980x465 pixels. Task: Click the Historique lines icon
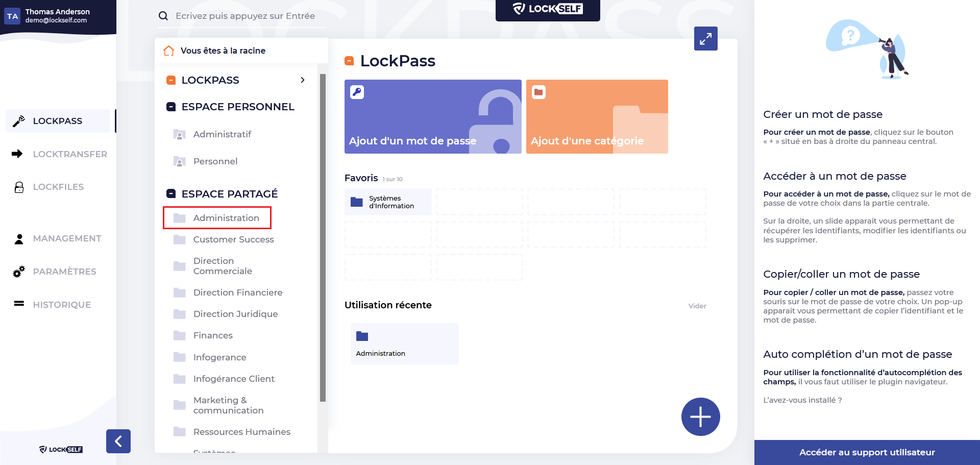click(19, 304)
